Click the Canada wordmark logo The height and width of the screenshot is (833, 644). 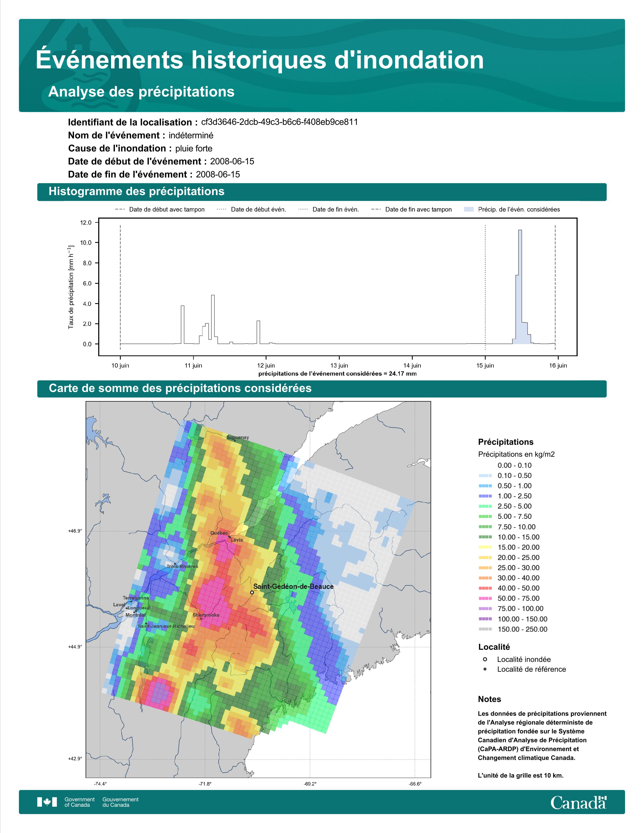coord(578,802)
